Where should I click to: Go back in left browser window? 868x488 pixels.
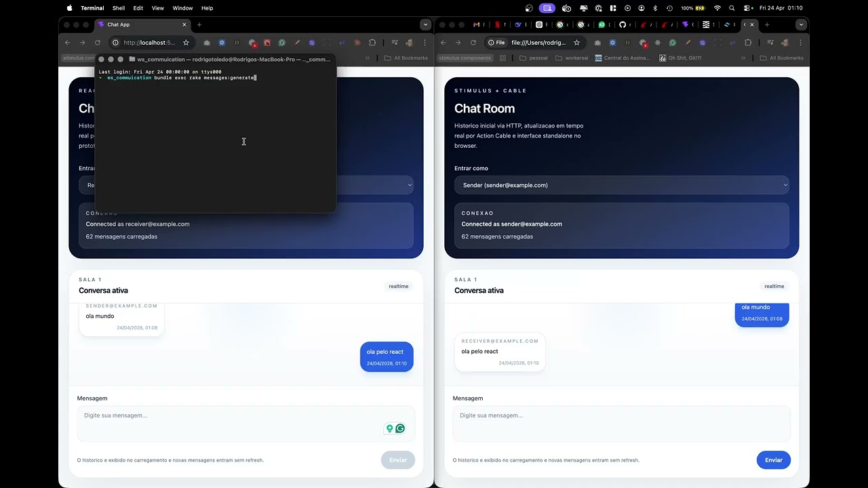tap(67, 43)
